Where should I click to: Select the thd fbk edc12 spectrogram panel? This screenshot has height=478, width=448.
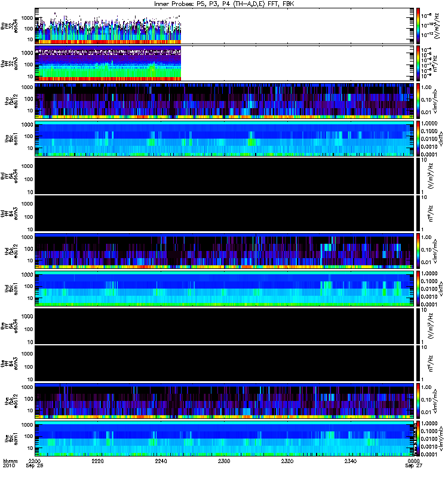tap(225, 251)
